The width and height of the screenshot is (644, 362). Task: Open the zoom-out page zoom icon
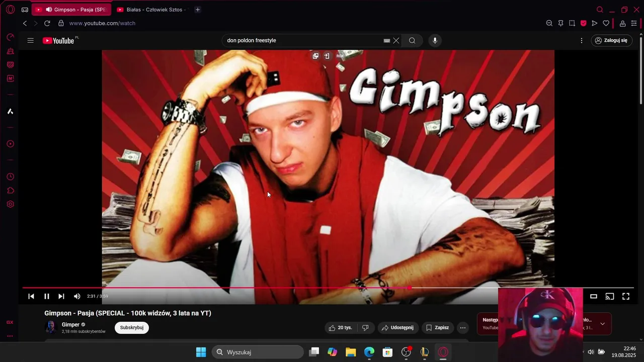(549, 23)
